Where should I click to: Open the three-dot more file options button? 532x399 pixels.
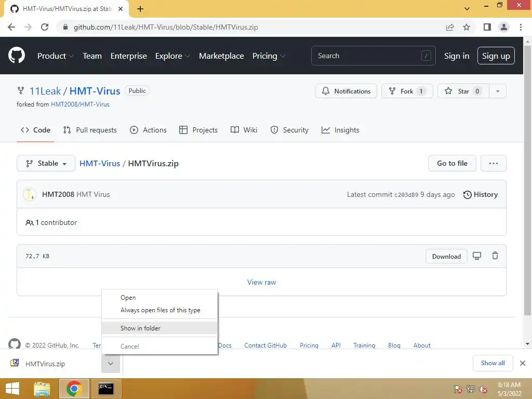pyautogui.click(x=494, y=163)
